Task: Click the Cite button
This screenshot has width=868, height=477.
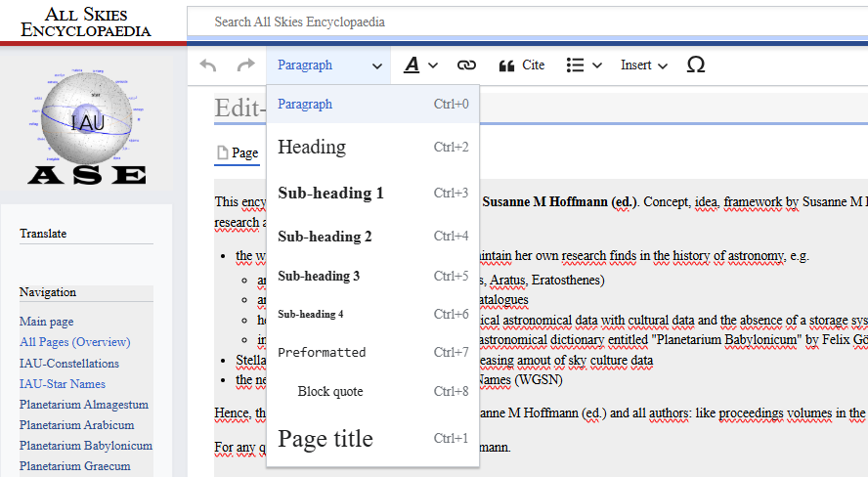Action: click(522, 65)
